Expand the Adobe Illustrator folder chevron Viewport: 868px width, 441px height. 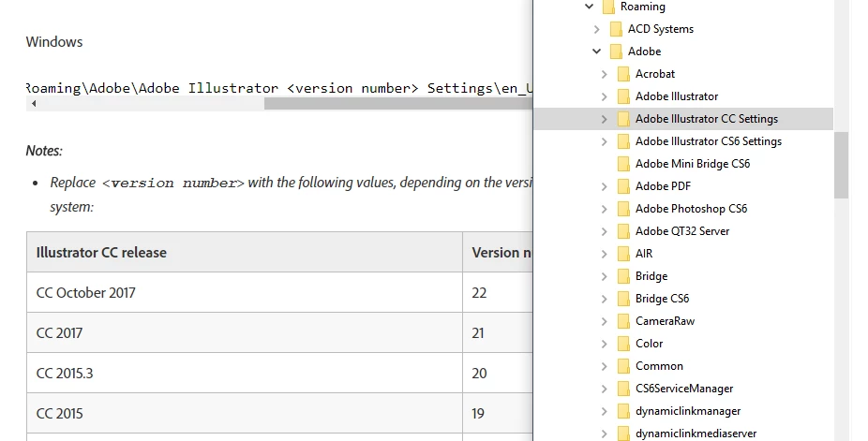pyautogui.click(x=605, y=96)
